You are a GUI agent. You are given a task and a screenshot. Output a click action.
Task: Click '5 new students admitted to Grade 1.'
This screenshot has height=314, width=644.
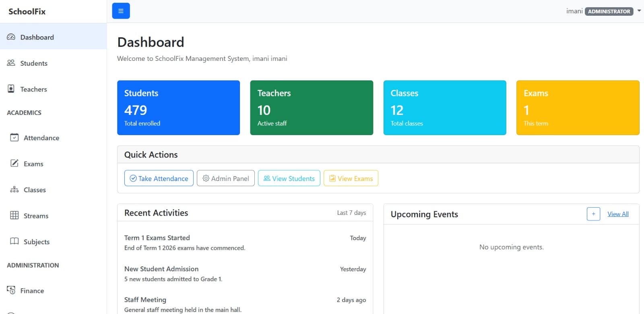click(173, 279)
